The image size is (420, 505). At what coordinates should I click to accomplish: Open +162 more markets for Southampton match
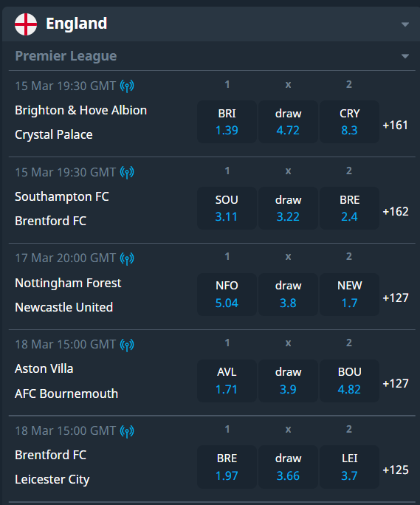point(396,211)
